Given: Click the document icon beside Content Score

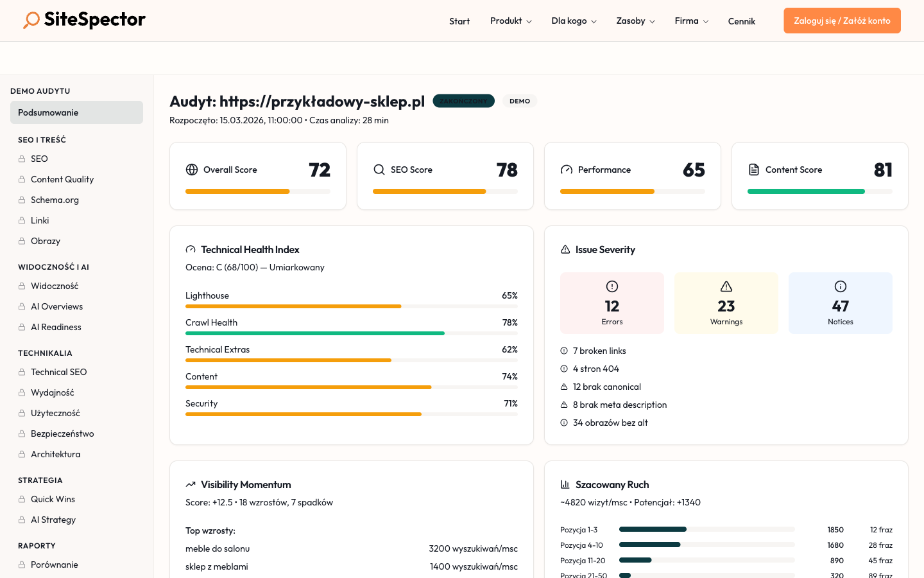Looking at the screenshot, I should click(x=753, y=170).
